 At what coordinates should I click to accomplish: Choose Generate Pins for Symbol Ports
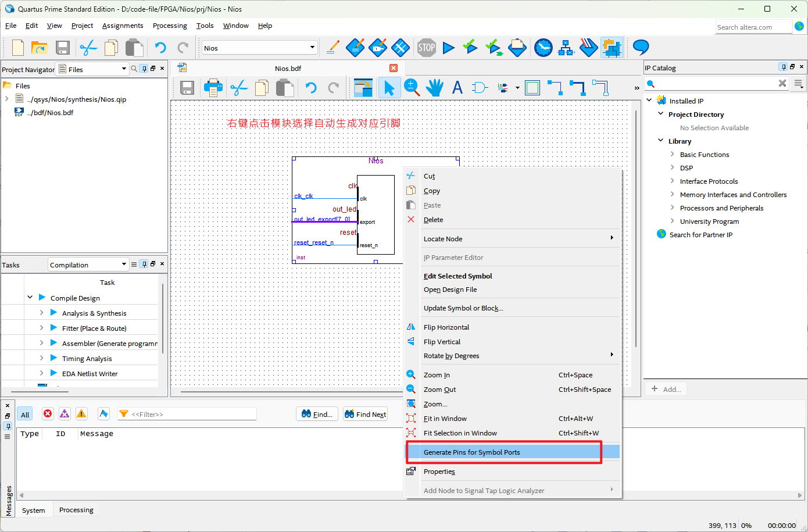point(513,452)
